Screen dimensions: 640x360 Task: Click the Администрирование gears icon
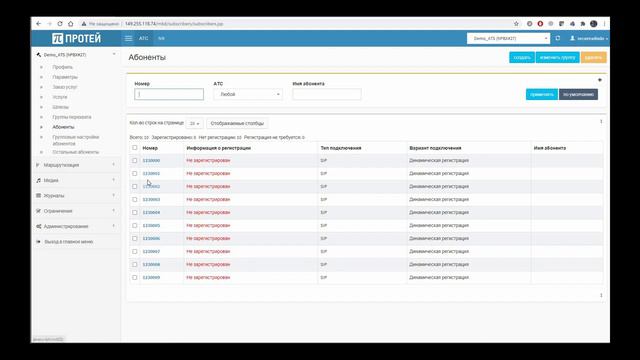click(38, 226)
